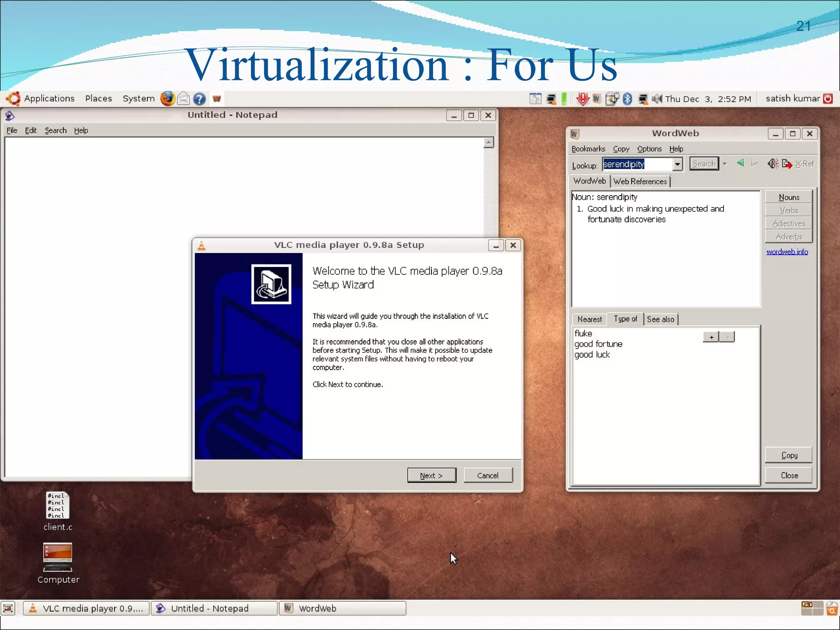Click Next in VLC Setup wizard
Viewport: 840px width, 630px height.
(x=431, y=475)
